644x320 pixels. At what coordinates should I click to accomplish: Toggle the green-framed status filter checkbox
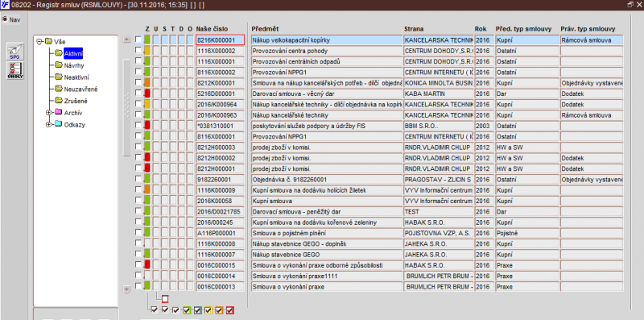187,310
